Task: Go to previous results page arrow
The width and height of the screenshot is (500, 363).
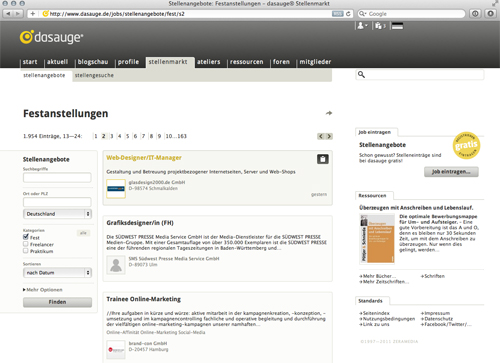Action: pos(321,136)
